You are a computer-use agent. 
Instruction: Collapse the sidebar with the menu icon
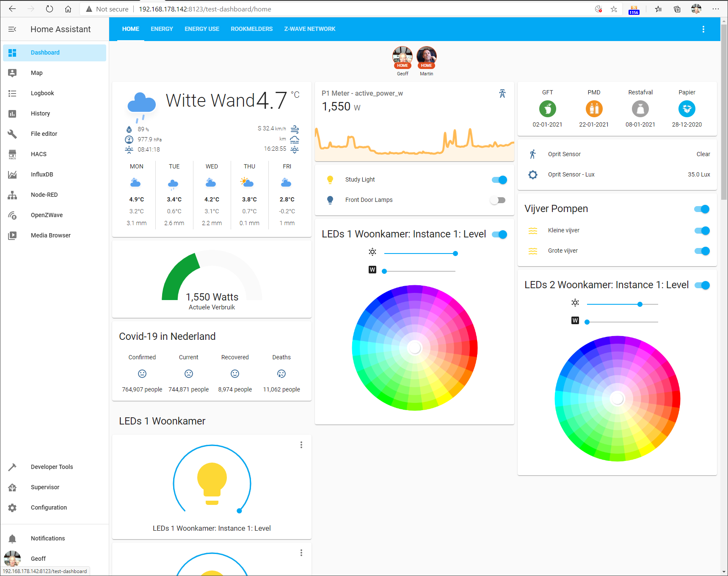[12, 29]
